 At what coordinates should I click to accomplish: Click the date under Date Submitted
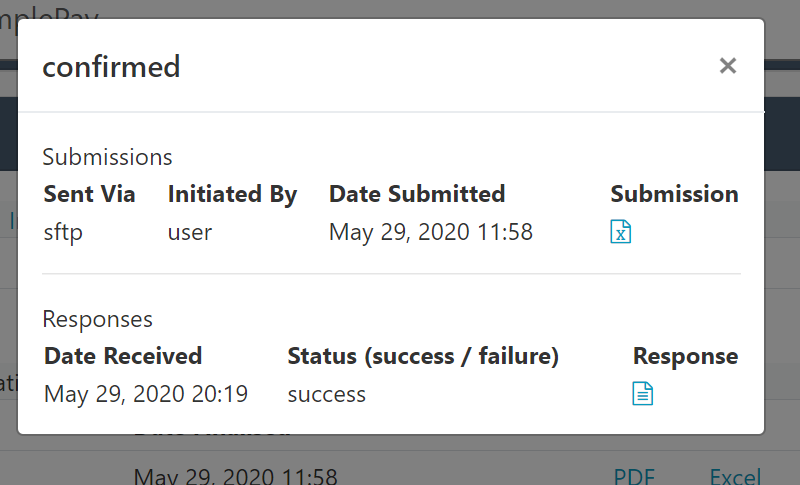431,233
